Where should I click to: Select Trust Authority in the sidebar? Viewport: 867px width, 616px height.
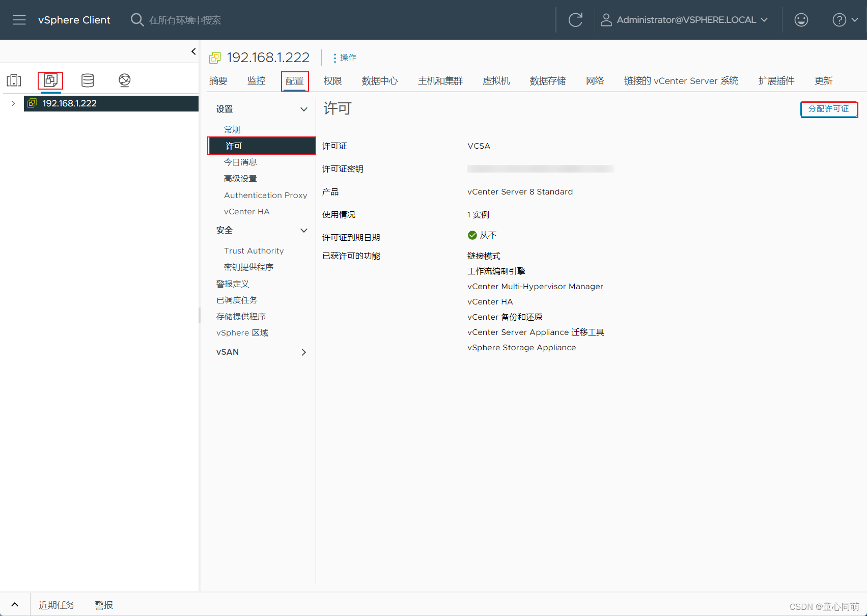tap(254, 250)
